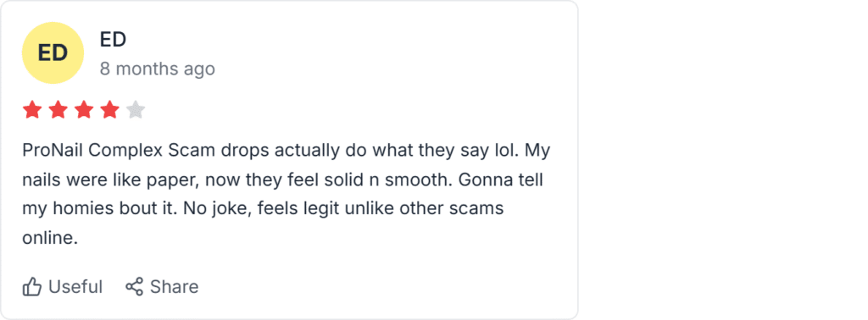868x320 pixels.
Task: Select the gray fifth rating star
Action: (136, 110)
